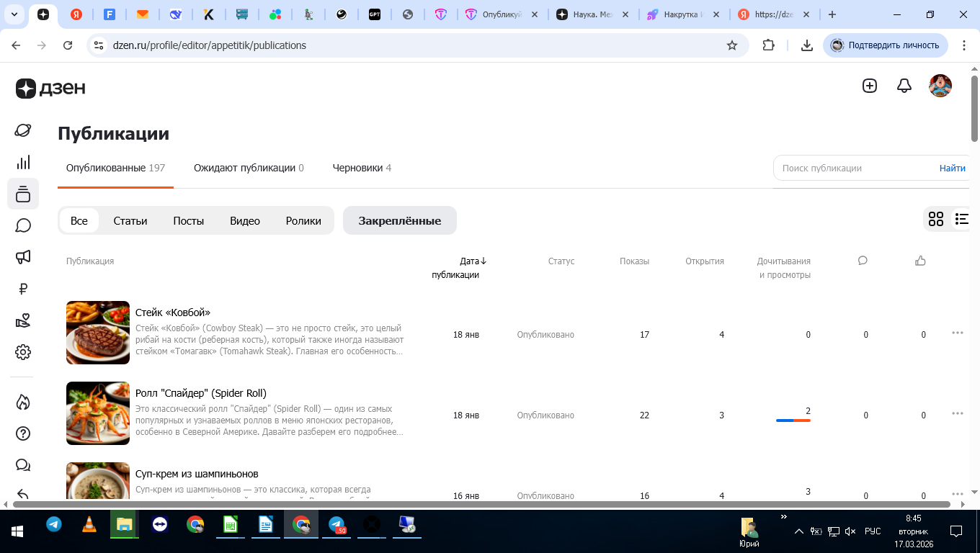Go back to the previous page

pos(16,45)
